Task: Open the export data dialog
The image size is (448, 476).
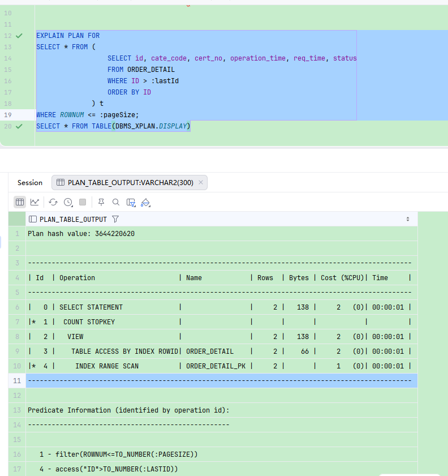Action: pos(131,202)
